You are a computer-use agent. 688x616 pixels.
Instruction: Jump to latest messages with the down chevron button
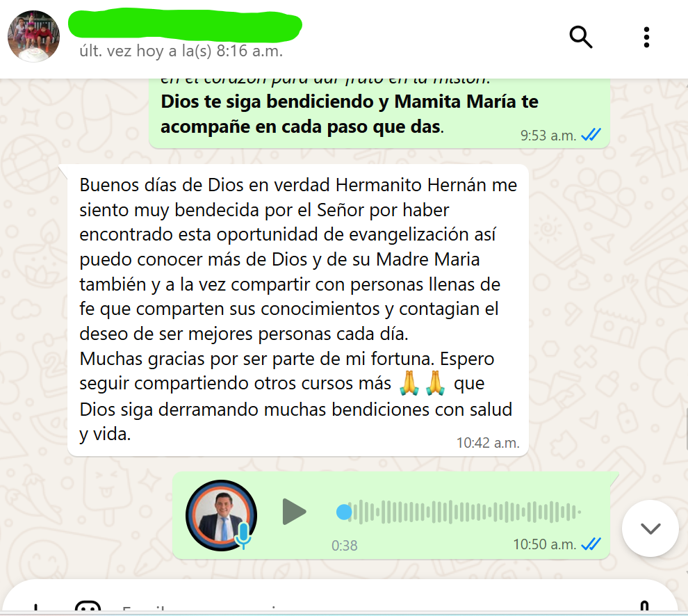650,528
